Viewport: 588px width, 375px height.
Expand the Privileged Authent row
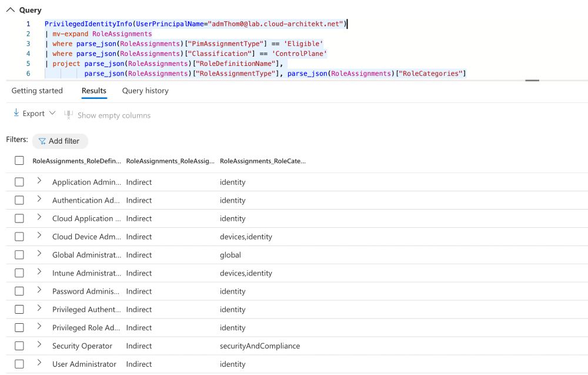point(39,308)
